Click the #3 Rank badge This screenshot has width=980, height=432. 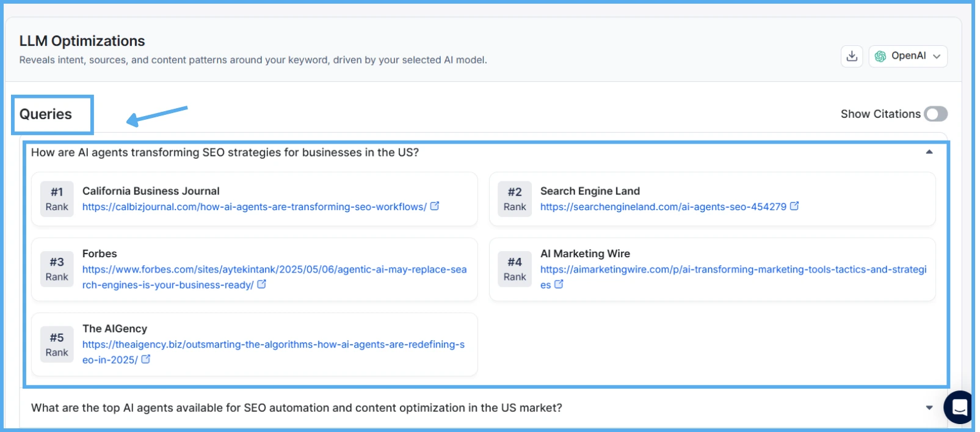[57, 269]
